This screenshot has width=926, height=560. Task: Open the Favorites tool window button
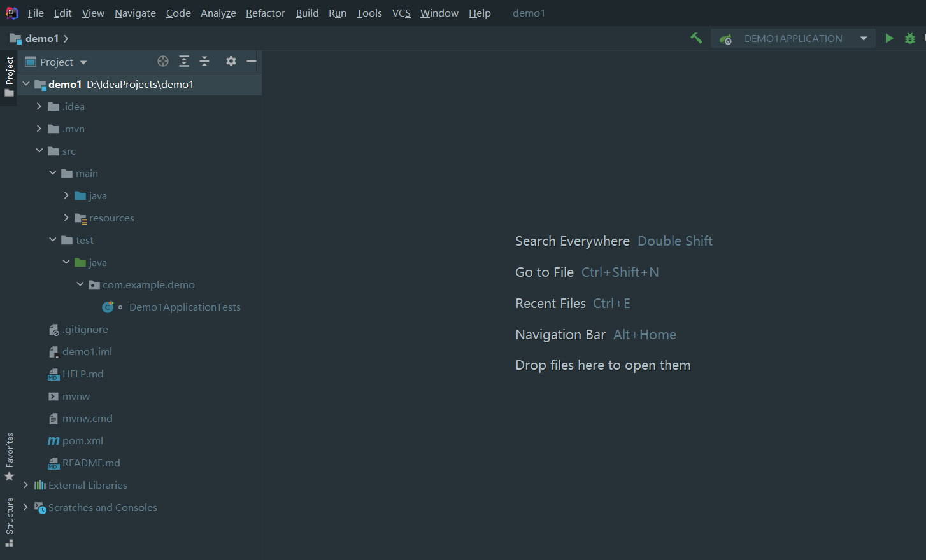pyautogui.click(x=10, y=454)
